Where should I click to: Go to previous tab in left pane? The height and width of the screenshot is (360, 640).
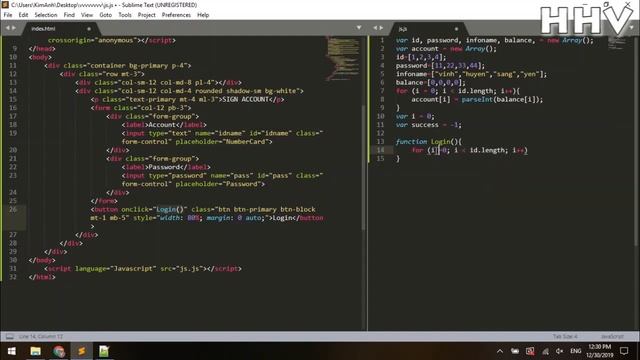(7, 28)
